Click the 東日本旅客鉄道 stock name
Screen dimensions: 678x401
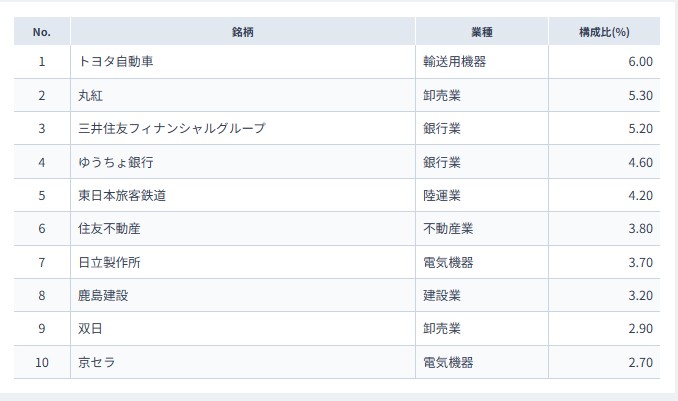point(122,195)
